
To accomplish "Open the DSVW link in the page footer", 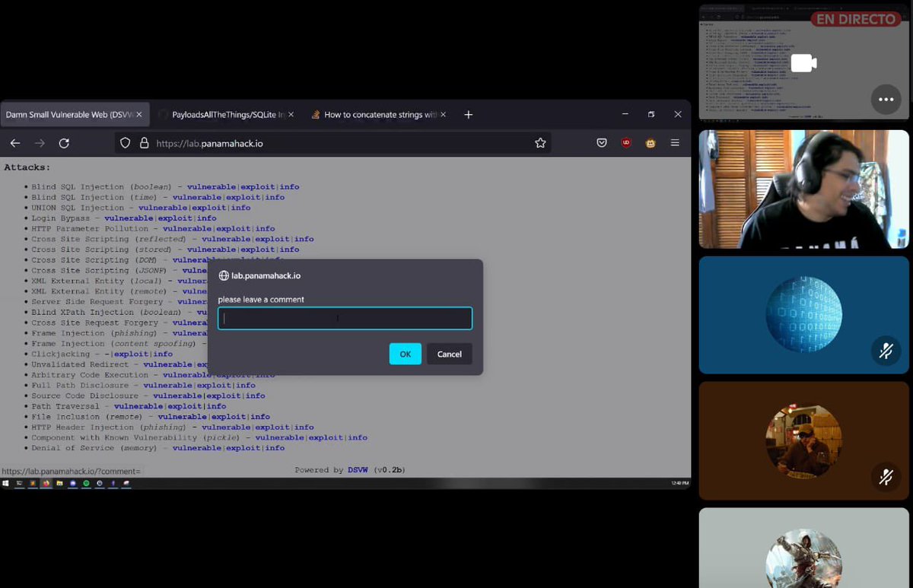I will tap(358, 470).
